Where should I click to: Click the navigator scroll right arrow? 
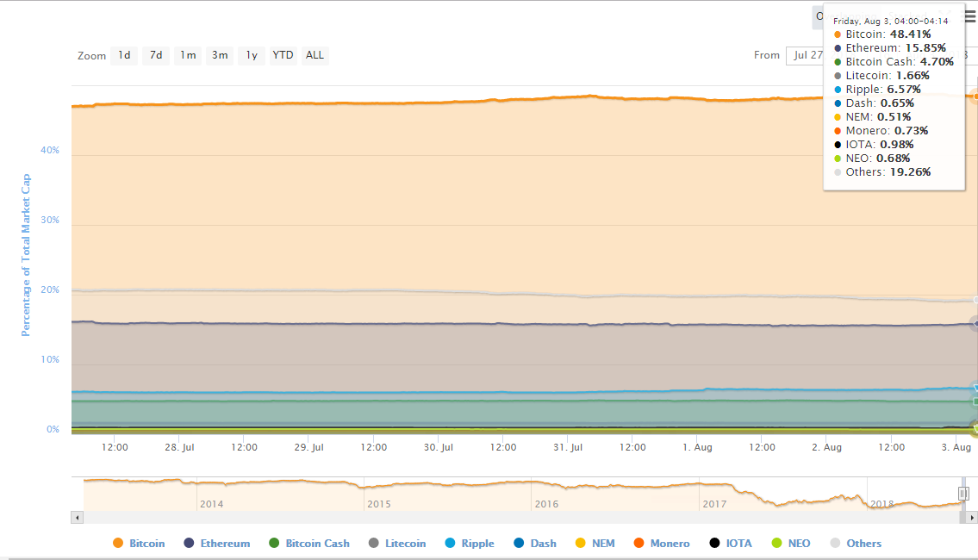973,518
